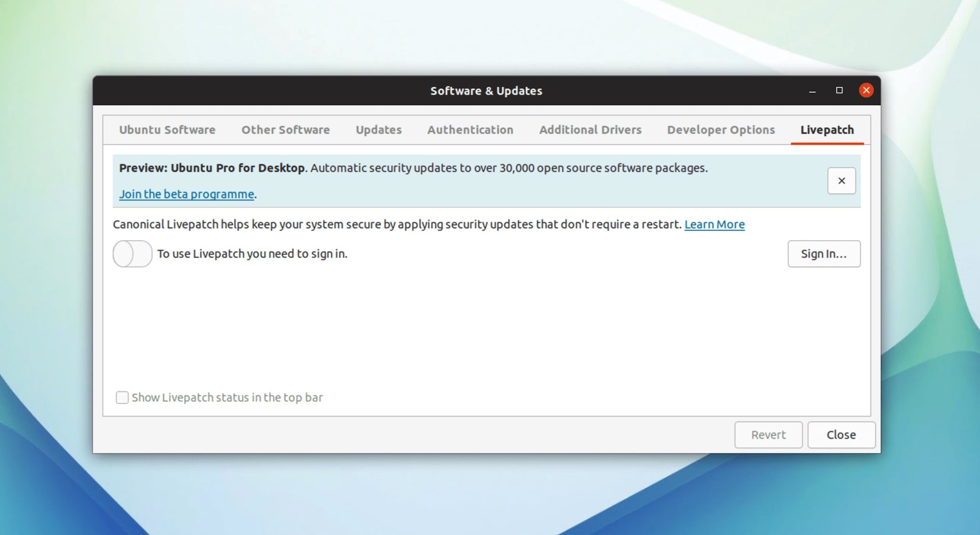Click 'Preview: Ubuntu Pro for Desktop' heading

212,168
